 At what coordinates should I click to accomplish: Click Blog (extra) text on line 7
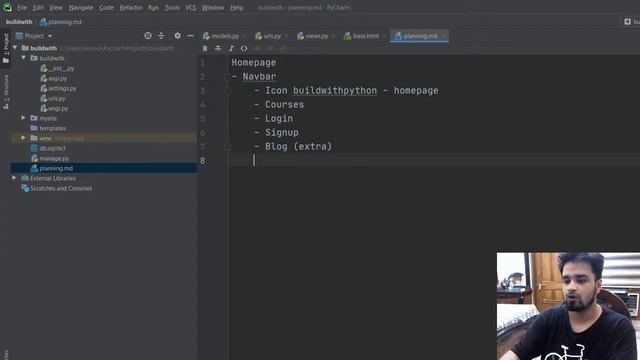coord(298,146)
